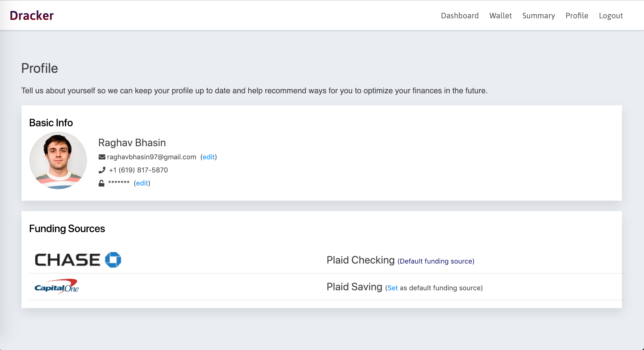Click the phone handset icon

click(102, 170)
